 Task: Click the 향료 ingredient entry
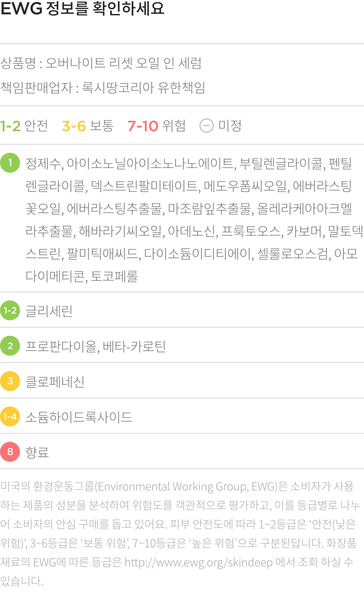(37, 453)
